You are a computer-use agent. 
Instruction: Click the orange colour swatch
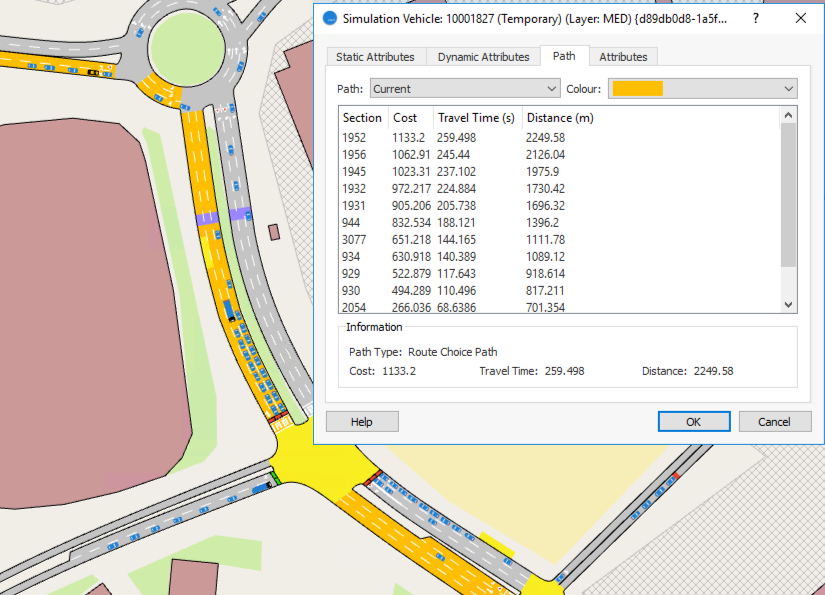point(637,89)
